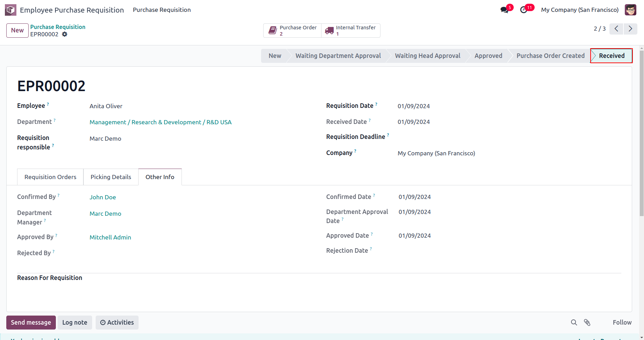Open the Purchase Order smart button

point(293,30)
